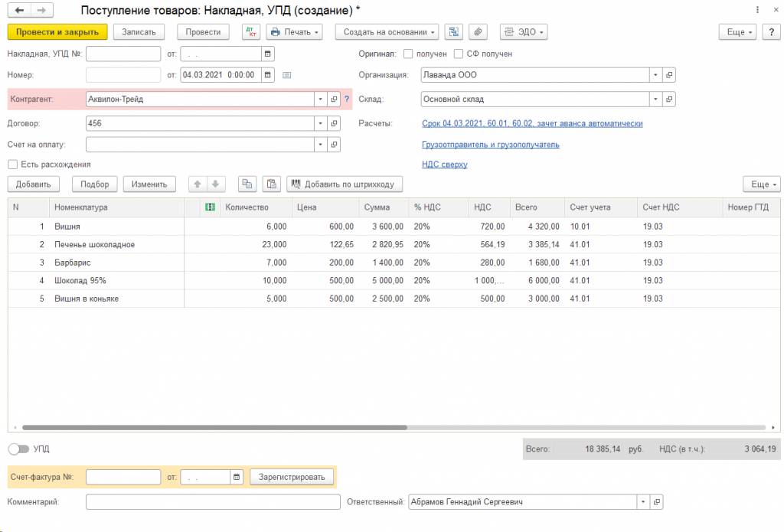
Task: Expand the Ответственный dropdown list
Action: [643, 501]
